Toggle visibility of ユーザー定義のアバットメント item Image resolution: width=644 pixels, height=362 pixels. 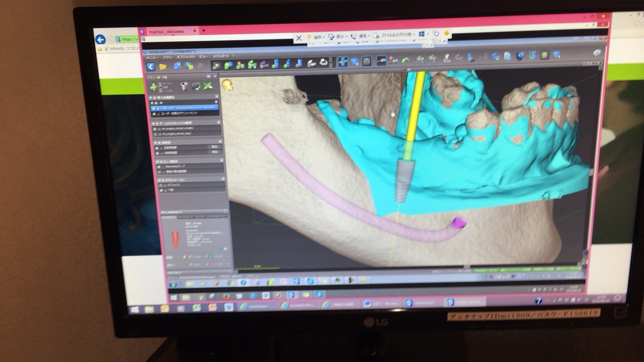click(154, 114)
